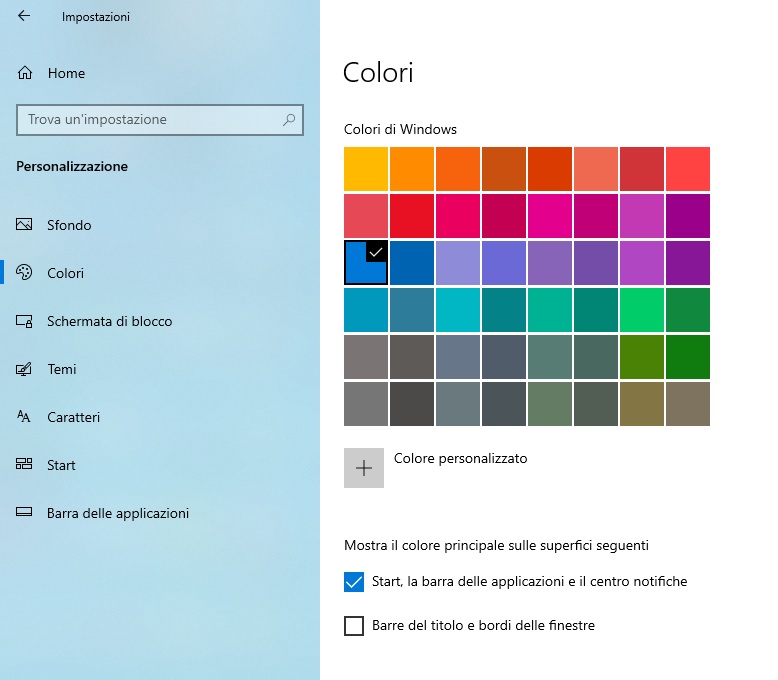Pick the dark purple swatch ending second row
Image resolution: width=778 pixels, height=680 pixels.
688,216
